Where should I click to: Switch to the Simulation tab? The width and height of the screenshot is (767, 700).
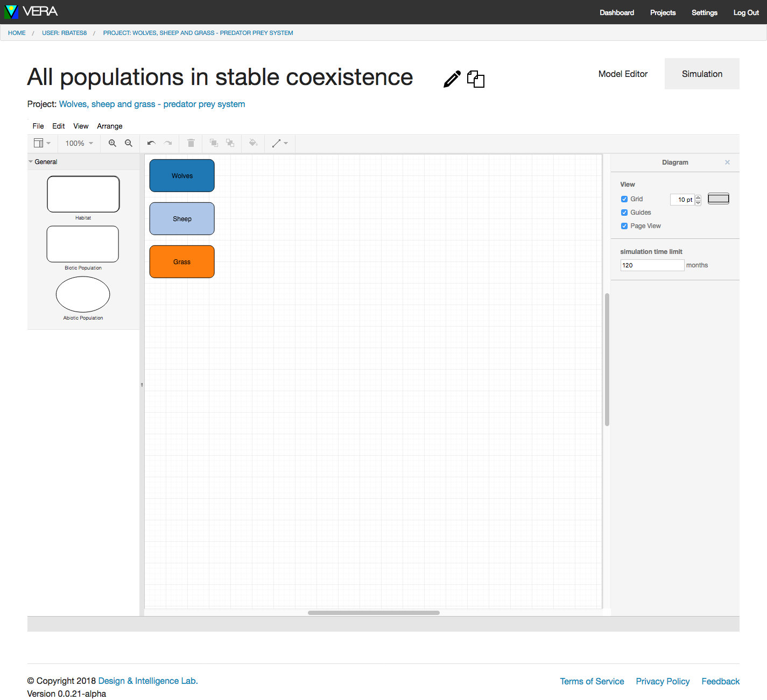click(702, 74)
